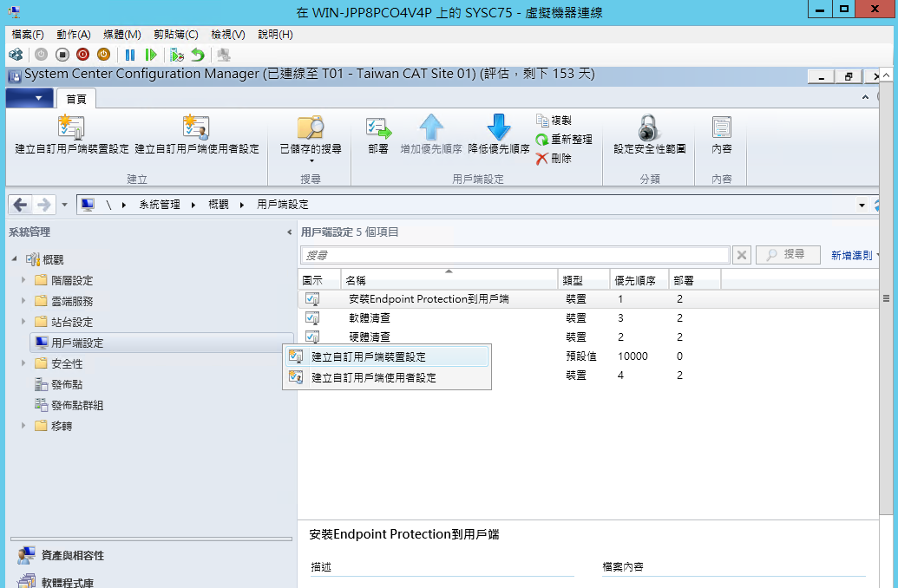
Task: Expand the 站台設定 tree folder
Action: tap(23, 322)
